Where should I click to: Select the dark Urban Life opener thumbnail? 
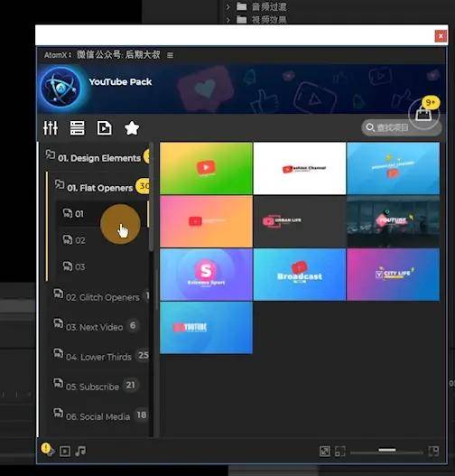(300, 221)
